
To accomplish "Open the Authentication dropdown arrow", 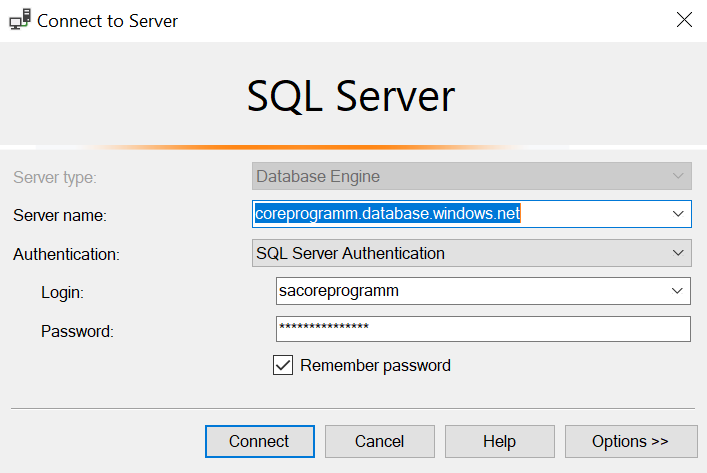I will pos(678,254).
